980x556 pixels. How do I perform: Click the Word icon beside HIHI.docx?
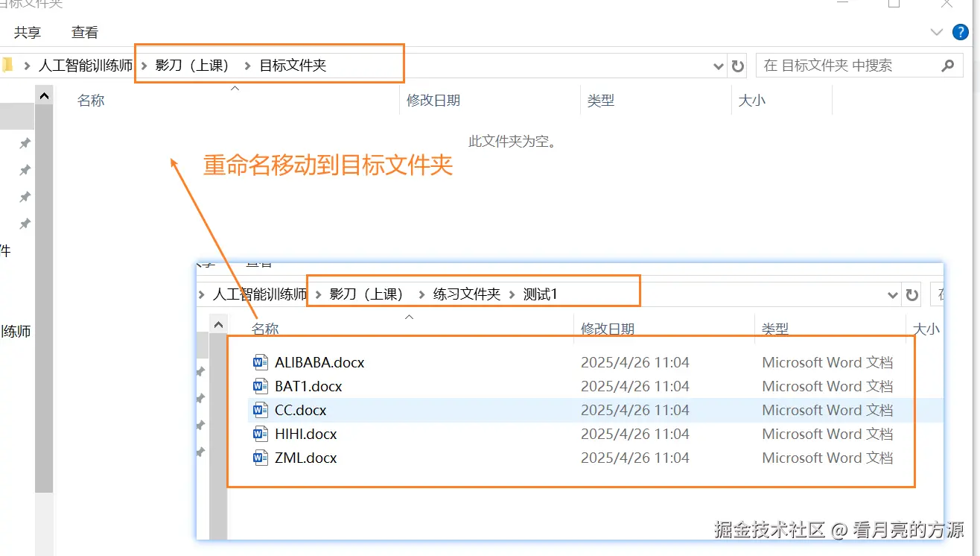coord(261,434)
